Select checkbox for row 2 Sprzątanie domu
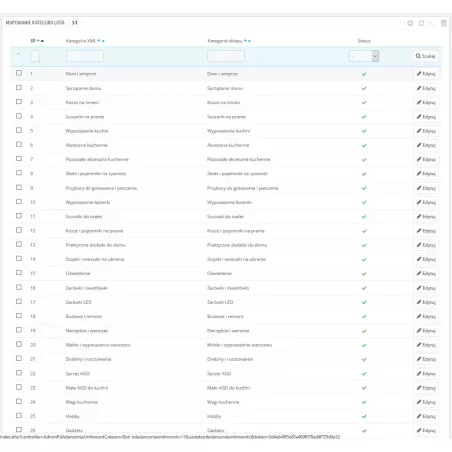The image size is (452, 452). 19,87
